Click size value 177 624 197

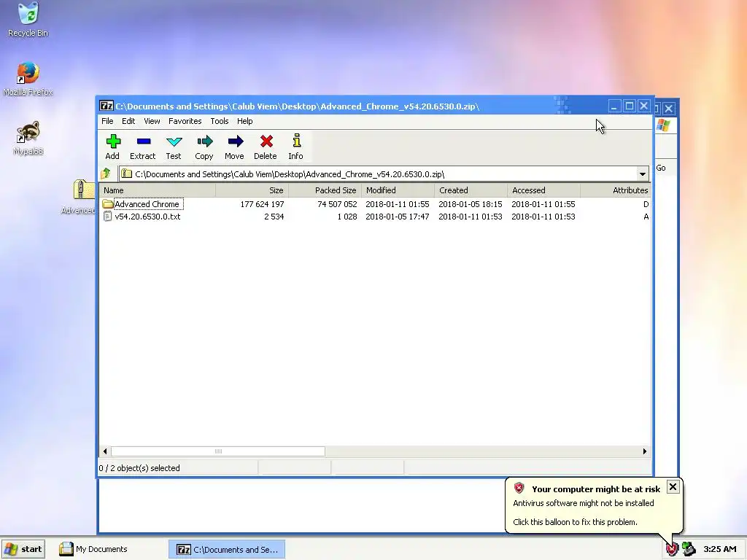pyautogui.click(x=262, y=204)
